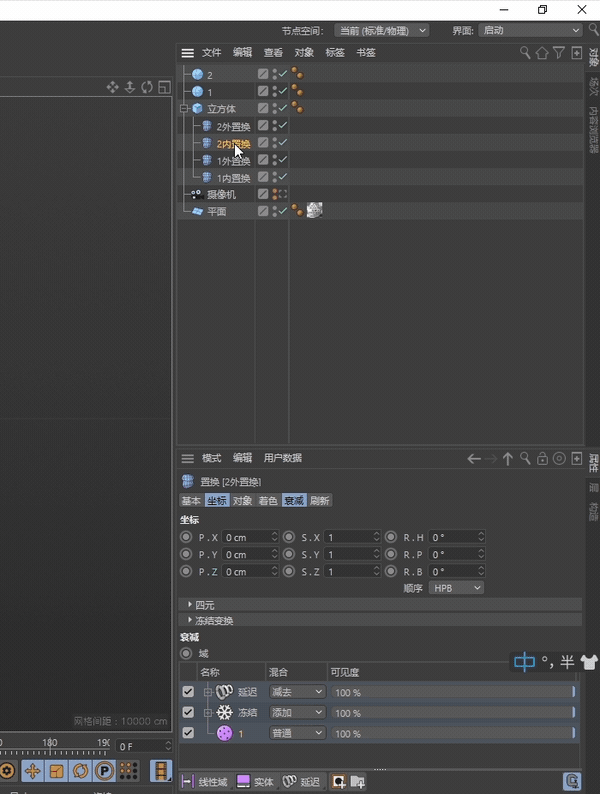Switch to the 刷新 attribute tab
Image resolution: width=600 pixels, height=794 pixels.
tap(319, 501)
